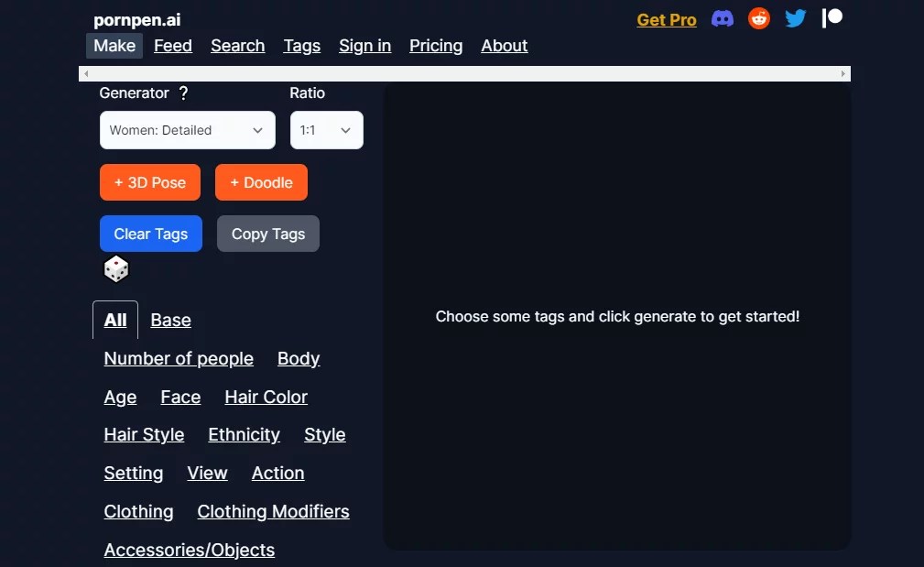This screenshot has width=924, height=567.
Task: Open the Face tag category
Action: (180, 398)
